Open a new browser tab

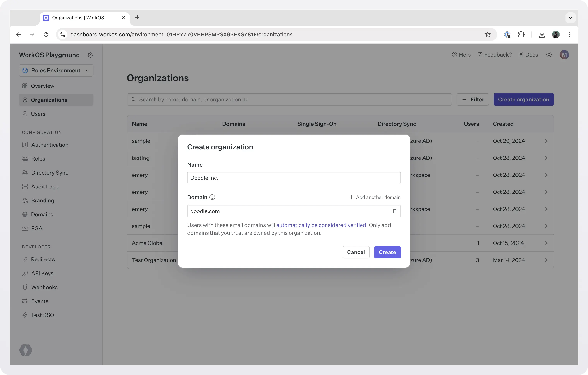137,18
